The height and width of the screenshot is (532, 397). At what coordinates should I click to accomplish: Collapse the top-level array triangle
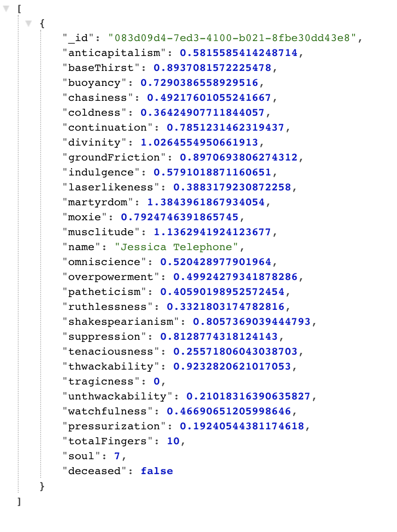point(6,8)
